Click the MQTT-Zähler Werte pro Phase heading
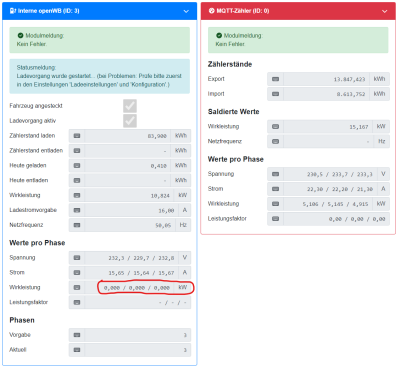This screenshot has height=369, width=400. (236, 159)
